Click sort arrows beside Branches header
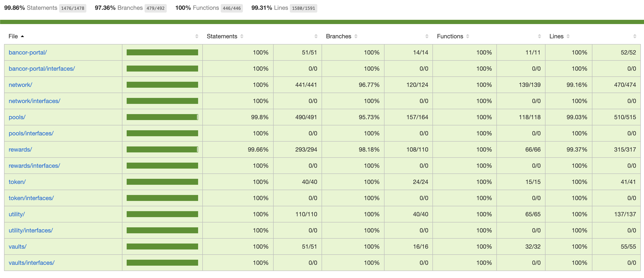 click(356, 36)
